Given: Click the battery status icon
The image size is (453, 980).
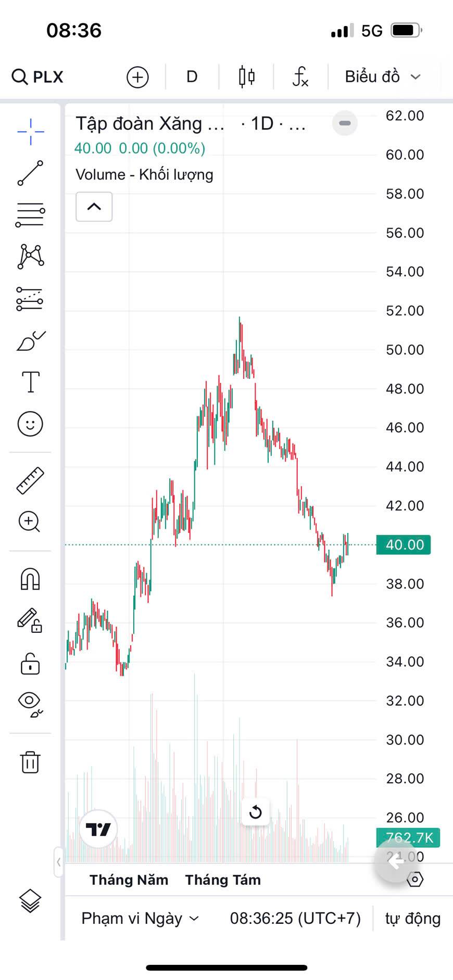Looking at the screenshot, I should (x=406, y=30).
